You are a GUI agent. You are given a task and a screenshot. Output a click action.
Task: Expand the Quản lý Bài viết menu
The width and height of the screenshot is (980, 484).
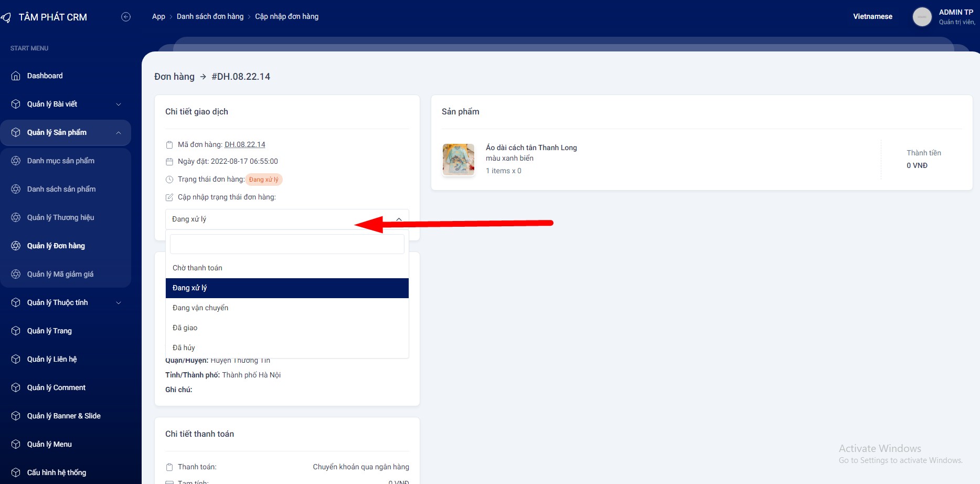(x=119, y=104)
